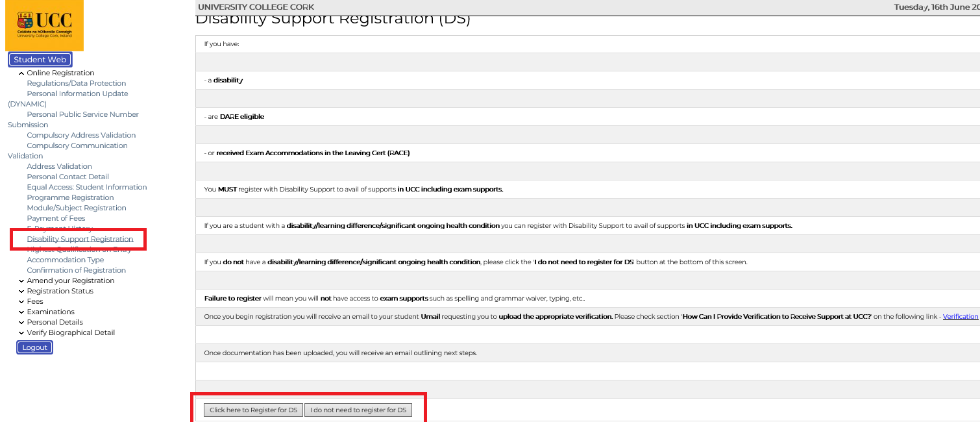980x422 pixels.
Task: Go to Module/Subject Registration
Action: 77,208
